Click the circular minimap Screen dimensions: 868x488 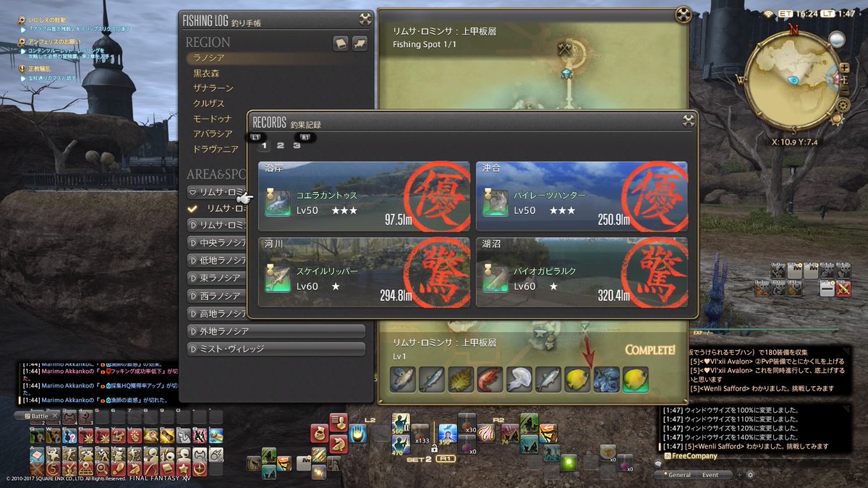coord(793,79)
